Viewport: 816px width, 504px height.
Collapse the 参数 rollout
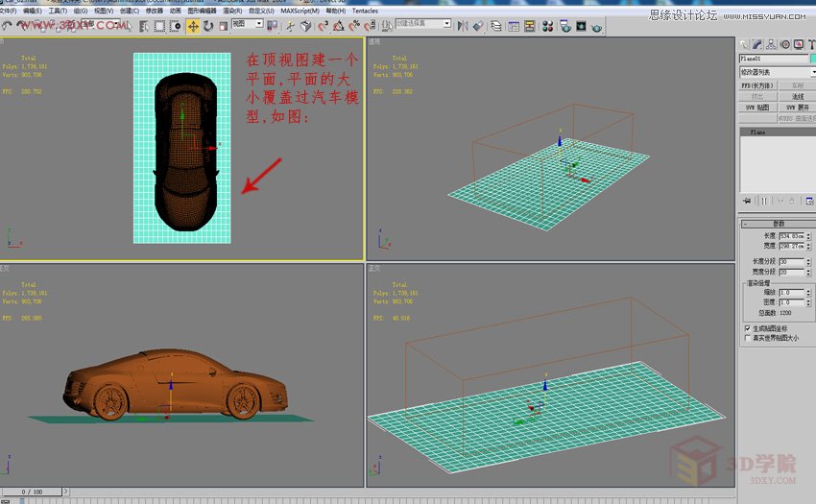point(778,224)
